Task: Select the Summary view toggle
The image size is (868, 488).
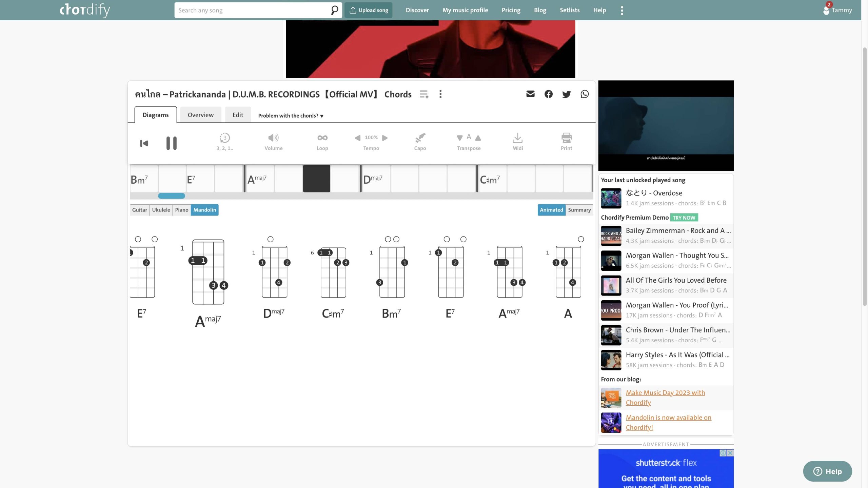Action: pos(579,210)
